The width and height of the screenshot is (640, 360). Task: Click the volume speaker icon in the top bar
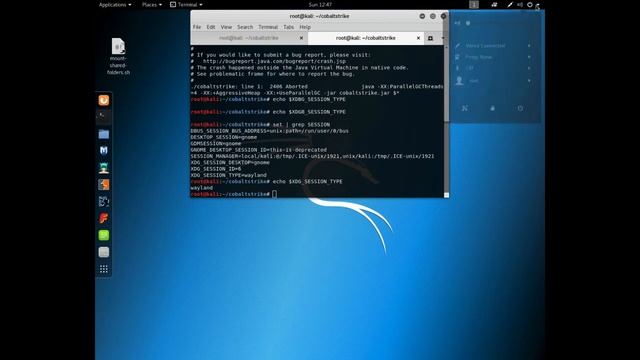520,4
